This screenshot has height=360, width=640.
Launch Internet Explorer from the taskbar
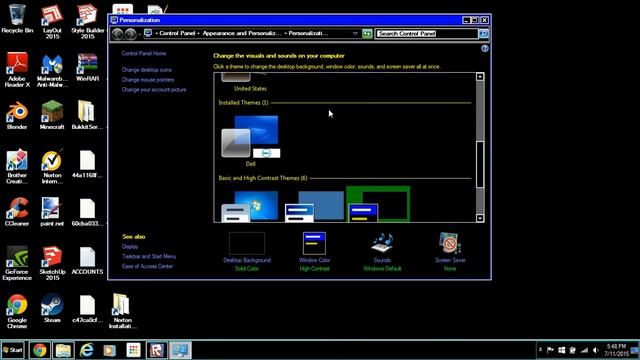pos(87,350)
